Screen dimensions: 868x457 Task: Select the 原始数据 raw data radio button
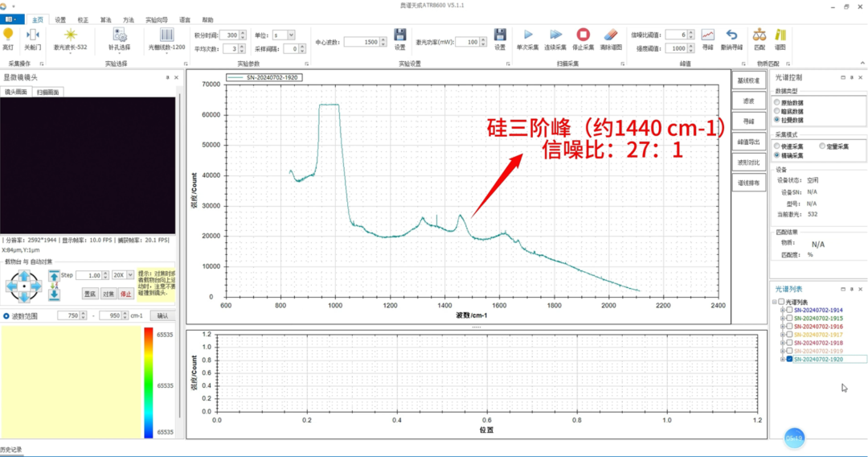click(x=776, y=102)
